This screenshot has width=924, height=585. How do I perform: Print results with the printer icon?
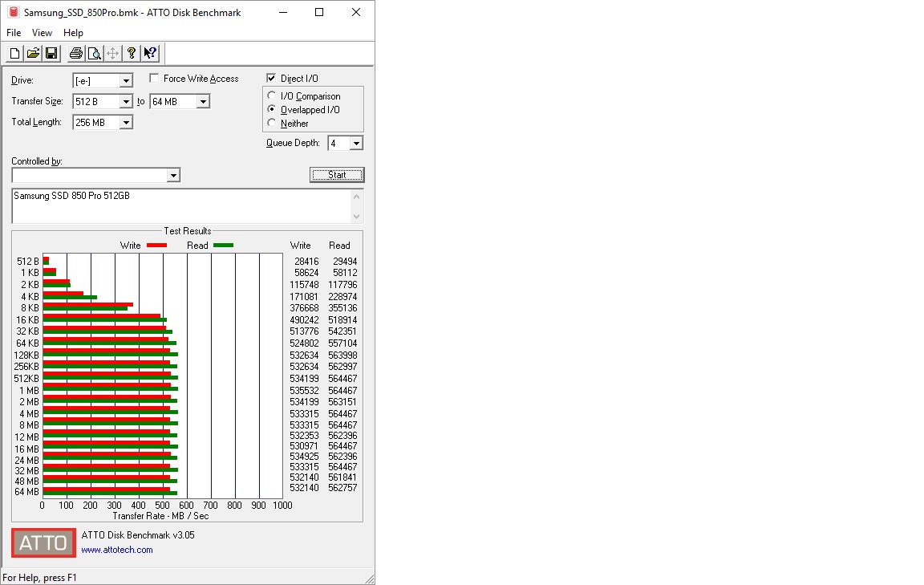point(75,54)
